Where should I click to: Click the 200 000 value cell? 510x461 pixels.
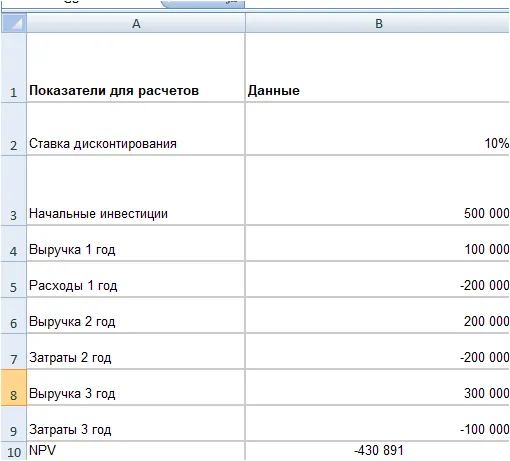tap(378, 315)
